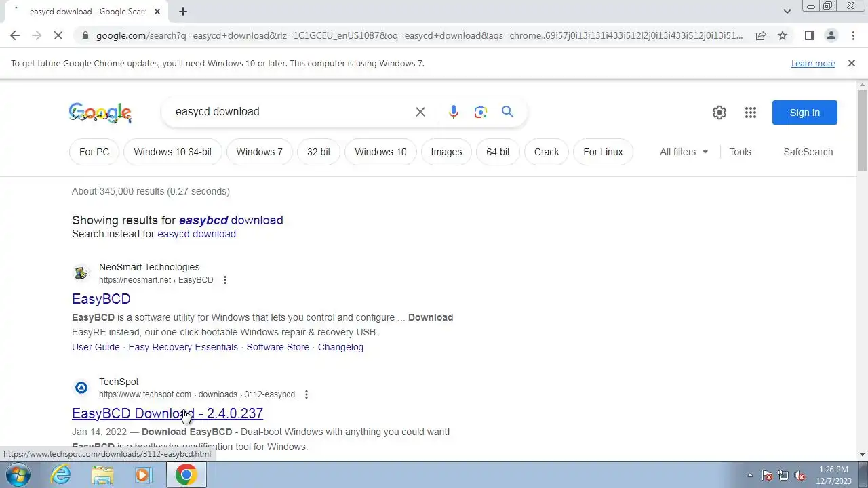868x488 pixels.
Task: Click the page scrollbar down arrow
Action: [863, 455]
